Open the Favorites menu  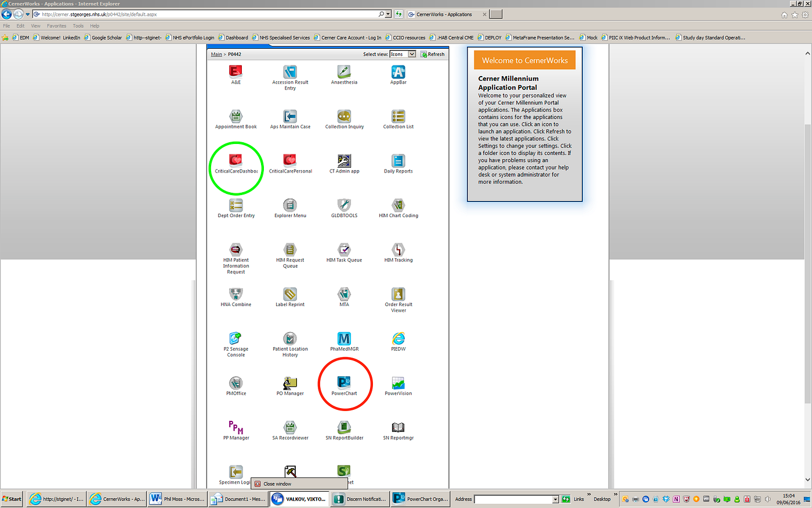pos(56,26)
